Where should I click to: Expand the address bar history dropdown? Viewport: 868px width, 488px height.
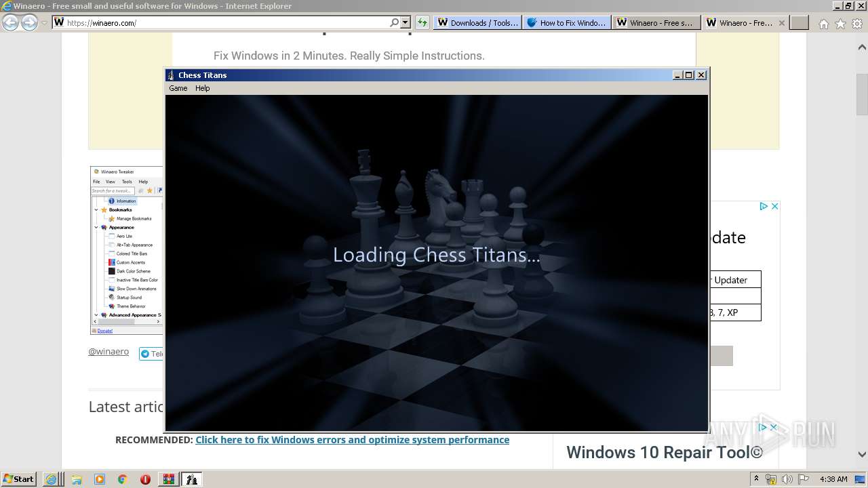pyautogui.click(x=405, y=22)
